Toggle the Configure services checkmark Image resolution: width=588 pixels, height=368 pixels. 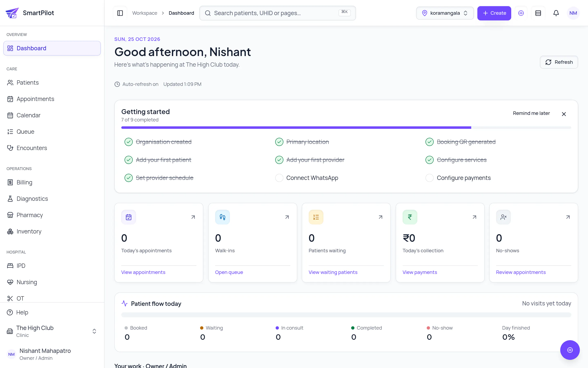point(429,160)
